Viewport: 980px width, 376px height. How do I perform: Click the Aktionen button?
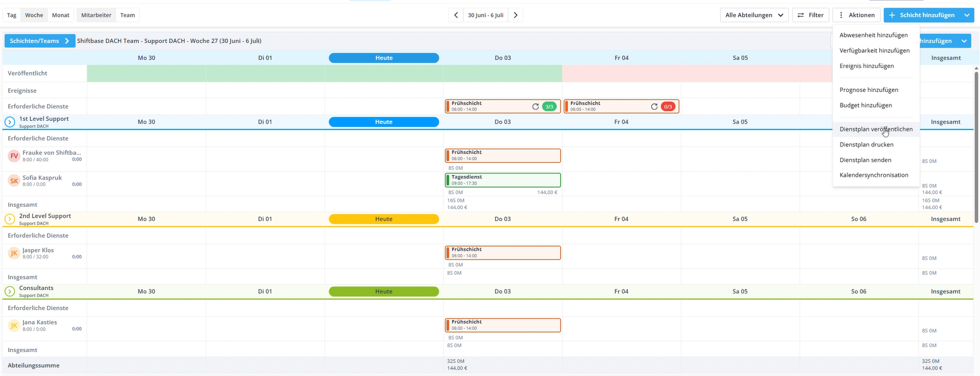coord(856,15)
